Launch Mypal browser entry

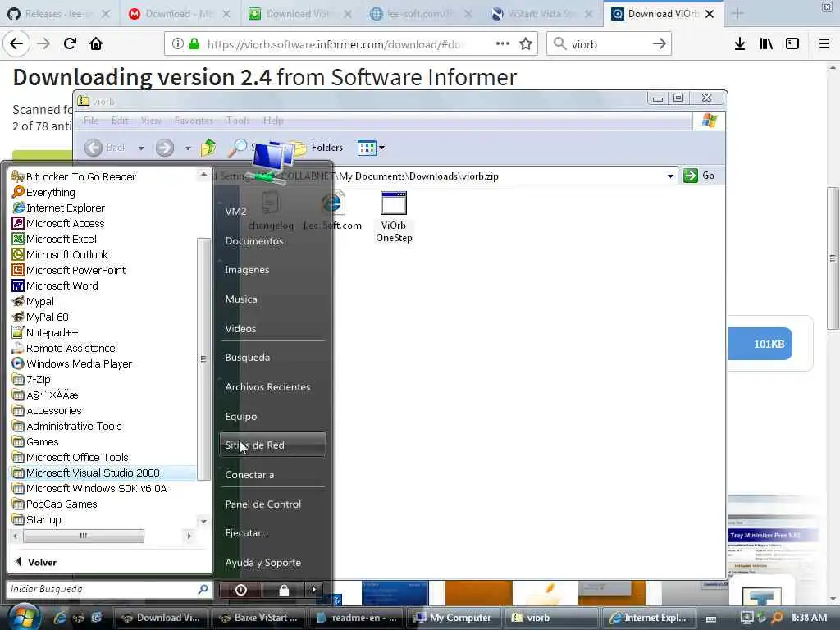(x=33, y=301)
